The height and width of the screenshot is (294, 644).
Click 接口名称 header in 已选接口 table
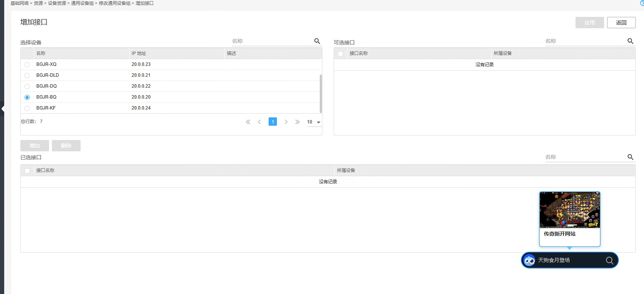point(45,170)
